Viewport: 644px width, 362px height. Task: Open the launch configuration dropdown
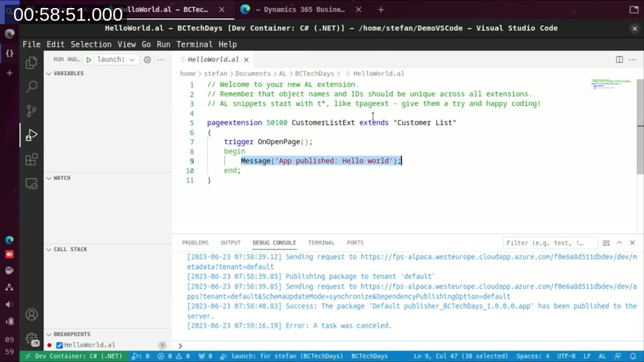click(x=116, y=60)
